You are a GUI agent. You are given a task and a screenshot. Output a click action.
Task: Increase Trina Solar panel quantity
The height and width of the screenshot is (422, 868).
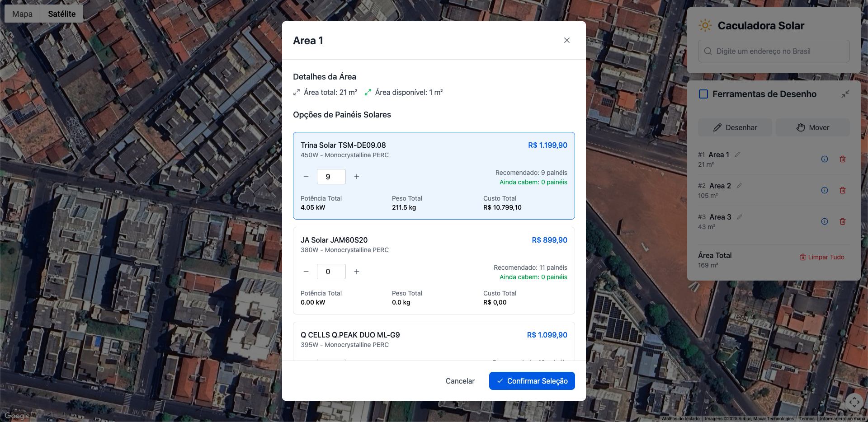[357, 177]
